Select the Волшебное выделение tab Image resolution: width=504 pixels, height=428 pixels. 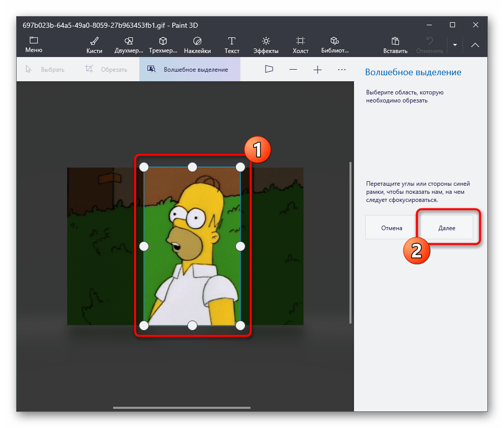(x=190, y=70)
